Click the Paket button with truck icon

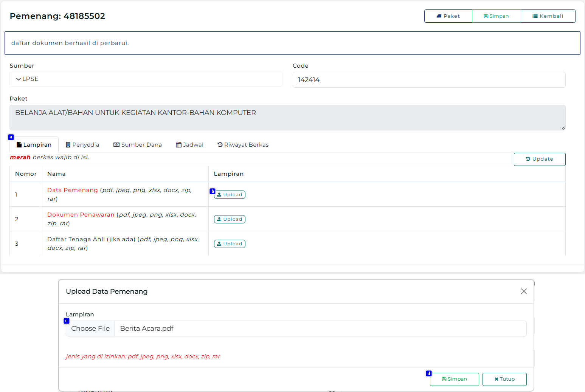click(448, 16)
